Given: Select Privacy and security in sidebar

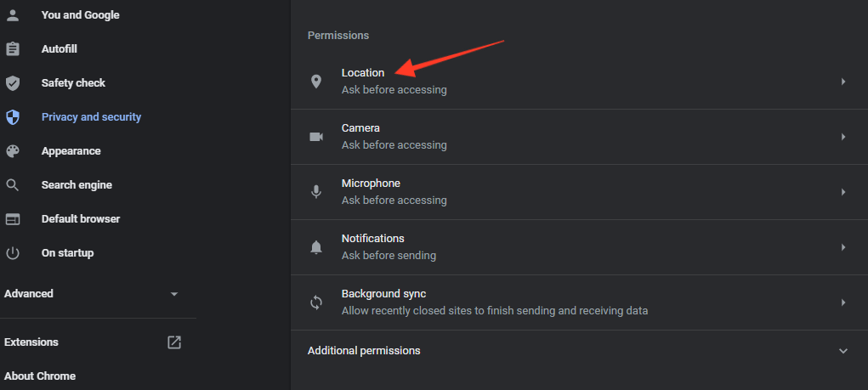Looking at the screenshot, I should pyautogui.click(x=91, y=116).
